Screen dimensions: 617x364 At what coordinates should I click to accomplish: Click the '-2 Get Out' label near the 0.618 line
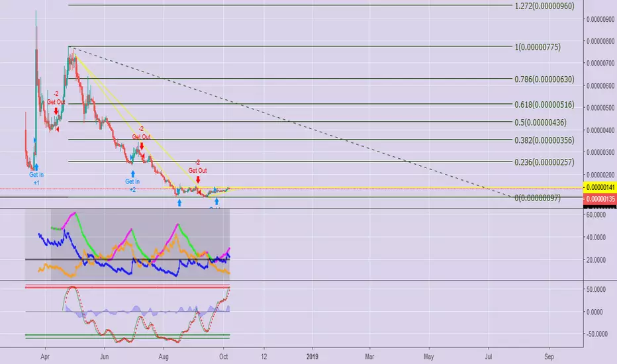coord(56,98)
